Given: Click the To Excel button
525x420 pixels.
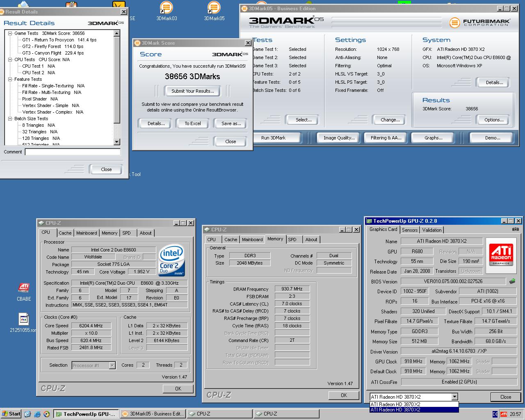Looking at the screenshot, I should point(193,123).
